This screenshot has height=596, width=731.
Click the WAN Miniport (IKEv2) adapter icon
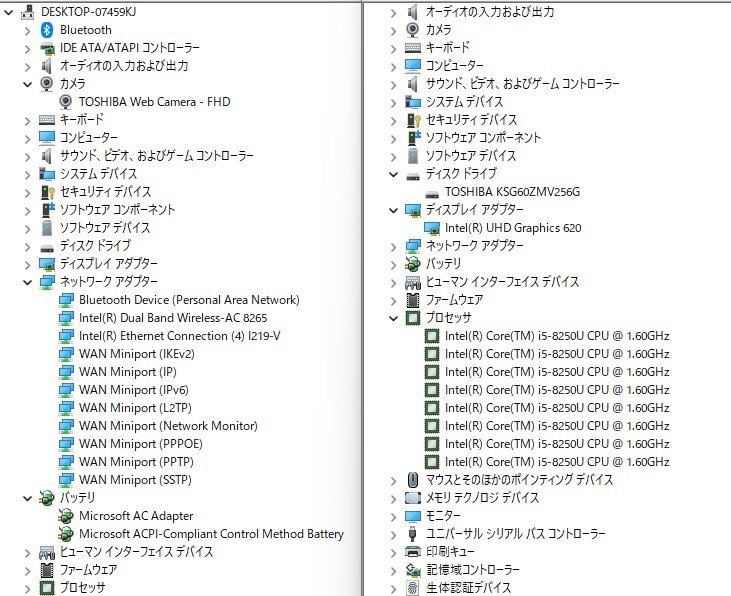(66, 354)
